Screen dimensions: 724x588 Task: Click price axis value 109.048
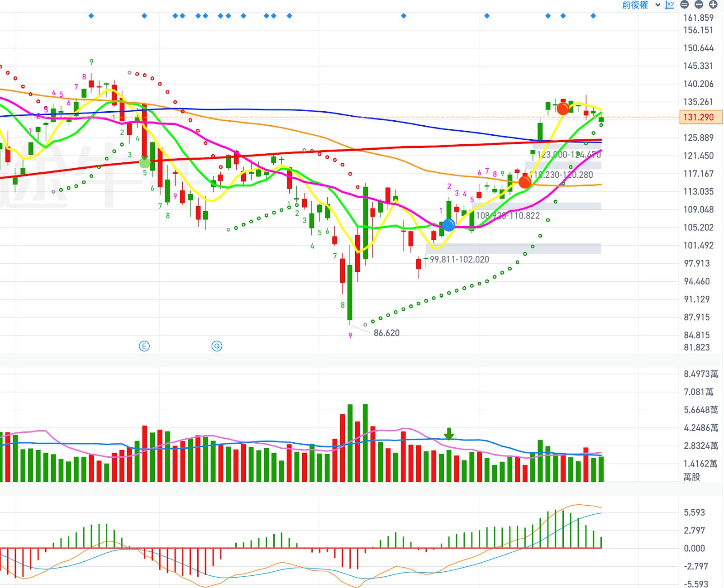pos(698,209)
